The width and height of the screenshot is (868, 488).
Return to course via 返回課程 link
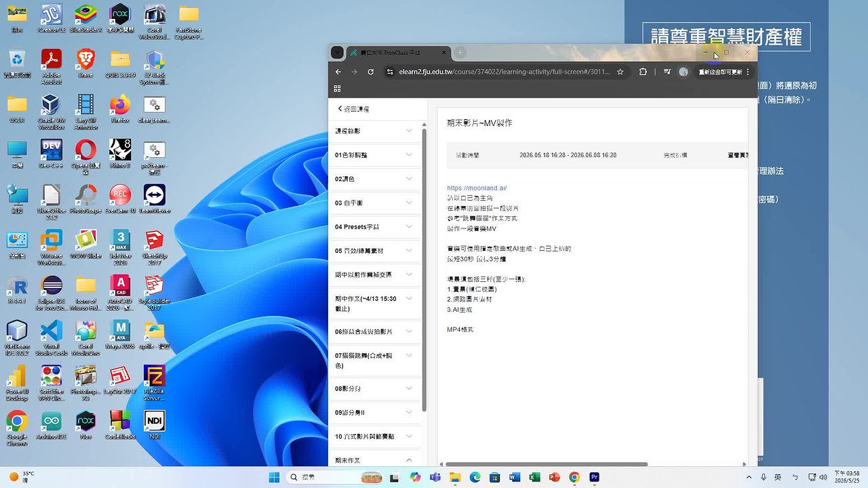pos(353,109)
